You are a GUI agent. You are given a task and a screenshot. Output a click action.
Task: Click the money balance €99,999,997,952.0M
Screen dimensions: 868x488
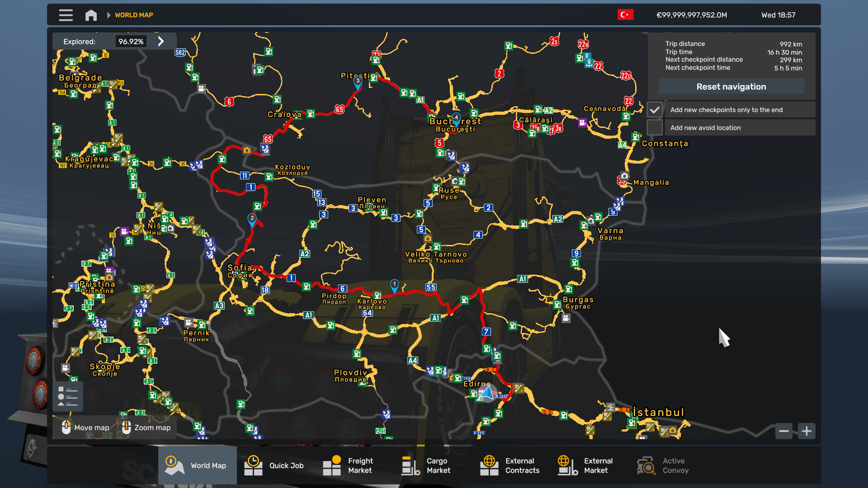pos(692,15)
